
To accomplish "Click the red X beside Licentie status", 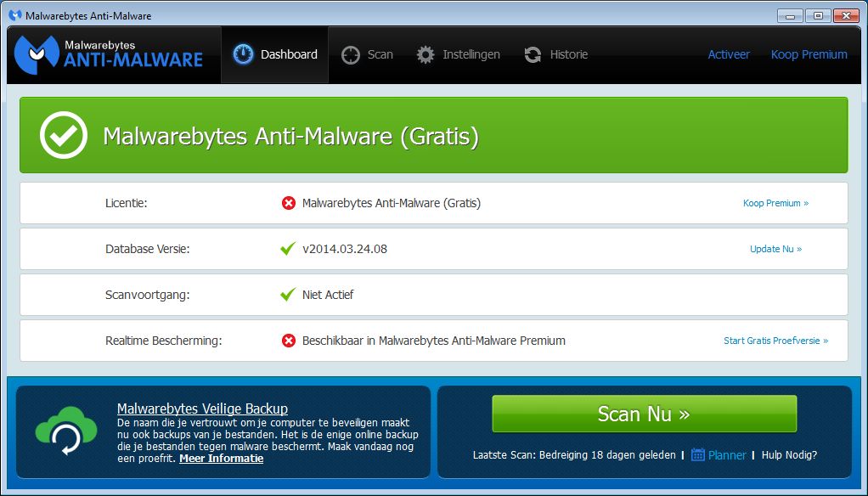I will click(289, 203).
